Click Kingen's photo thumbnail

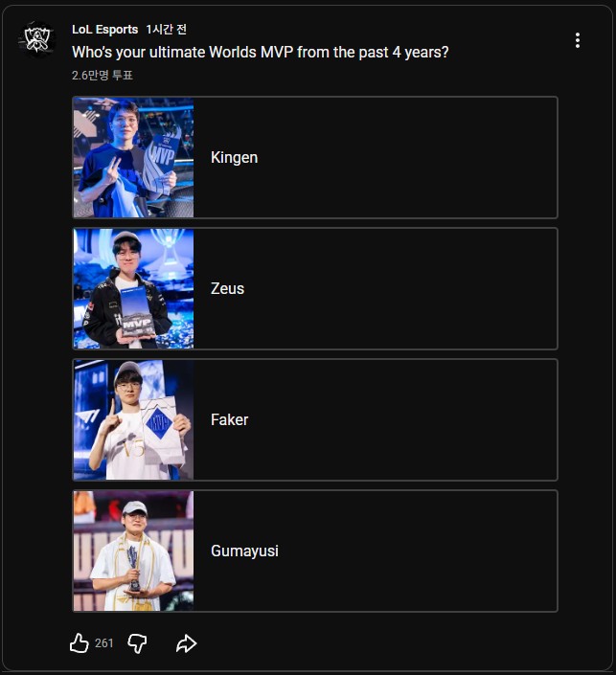(x=134, y=157)
